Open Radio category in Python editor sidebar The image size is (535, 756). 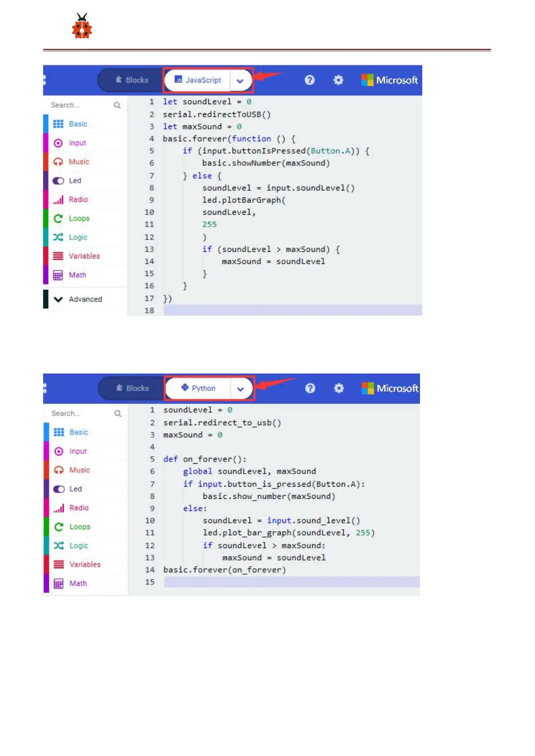point(86,508)
